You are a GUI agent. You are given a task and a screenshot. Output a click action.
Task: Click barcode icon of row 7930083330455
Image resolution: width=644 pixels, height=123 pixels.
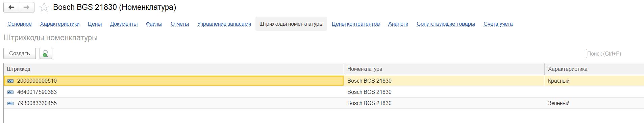(x=10, y=103)
